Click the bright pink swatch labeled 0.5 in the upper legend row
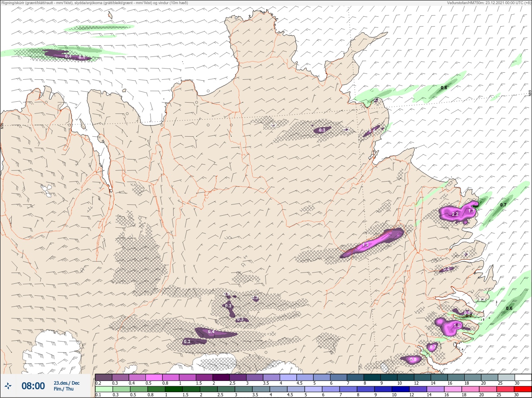532x398 pixels. point(154,377)
